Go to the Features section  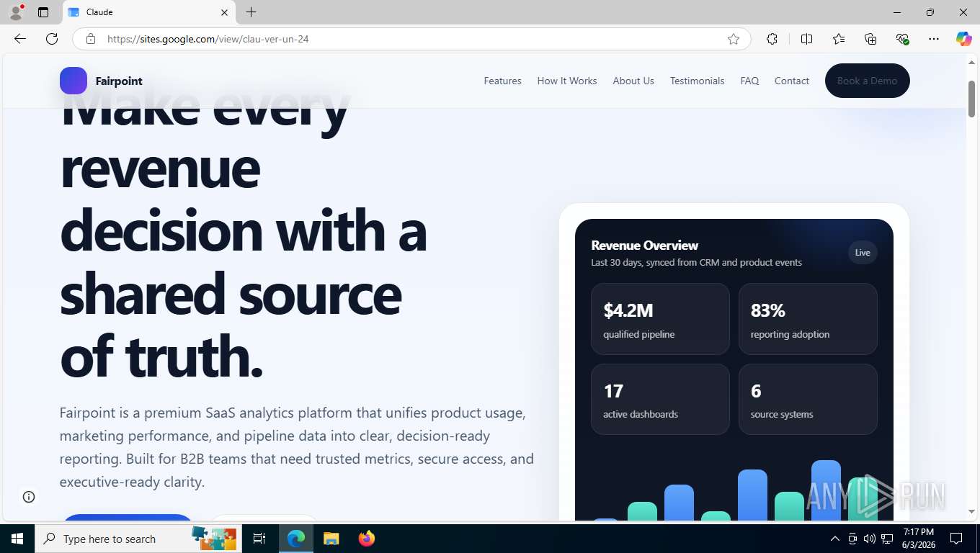(x=502, y=81)
